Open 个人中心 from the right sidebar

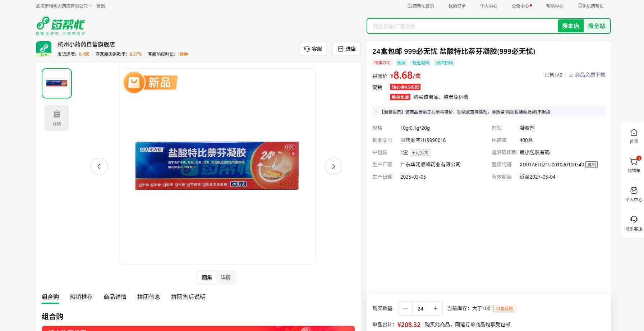pos(634,194)
